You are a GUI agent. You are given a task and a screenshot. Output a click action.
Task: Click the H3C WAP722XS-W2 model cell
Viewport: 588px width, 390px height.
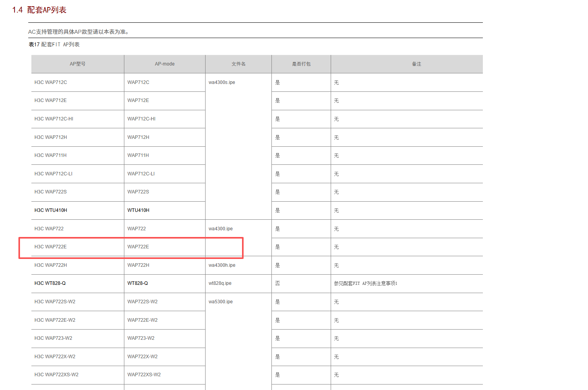click(x=56, y=375)
